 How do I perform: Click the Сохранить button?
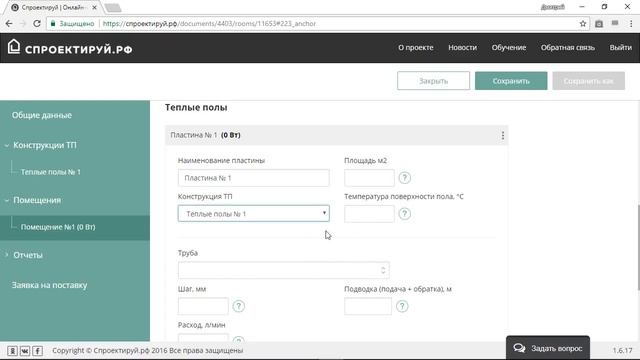pos(511,81)
